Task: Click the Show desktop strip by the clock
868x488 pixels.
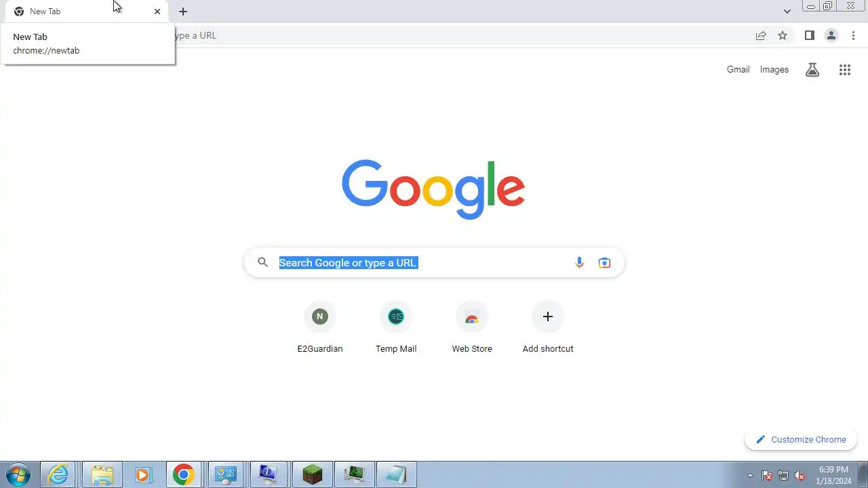Action: (863, 474)
